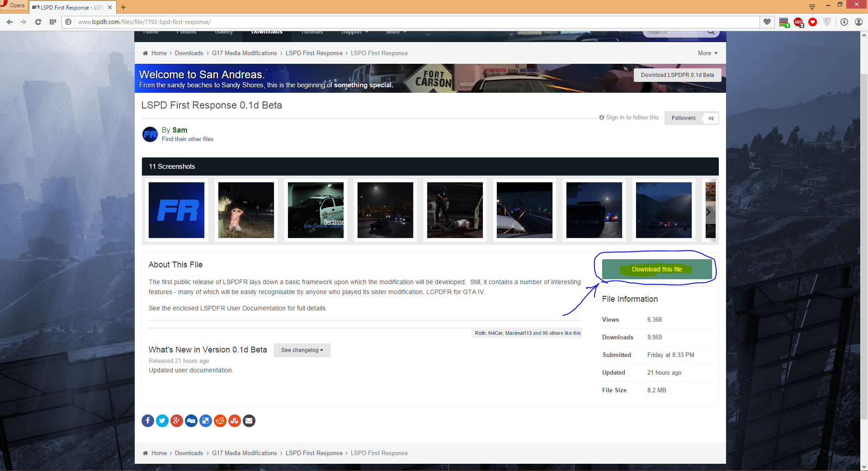Click the page scrollbar down arrow
The image size is (868, 471).
point(864,467)
